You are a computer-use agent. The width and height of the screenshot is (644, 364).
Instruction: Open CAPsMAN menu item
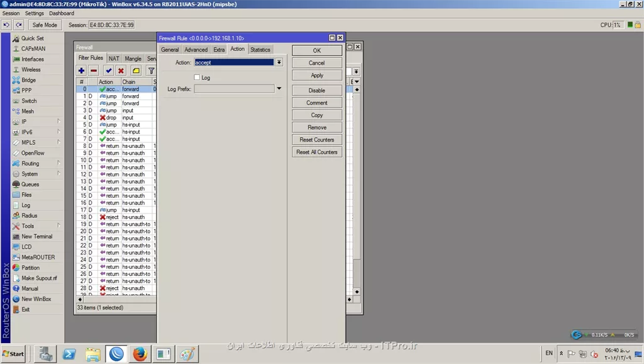(x=33, y=48)
